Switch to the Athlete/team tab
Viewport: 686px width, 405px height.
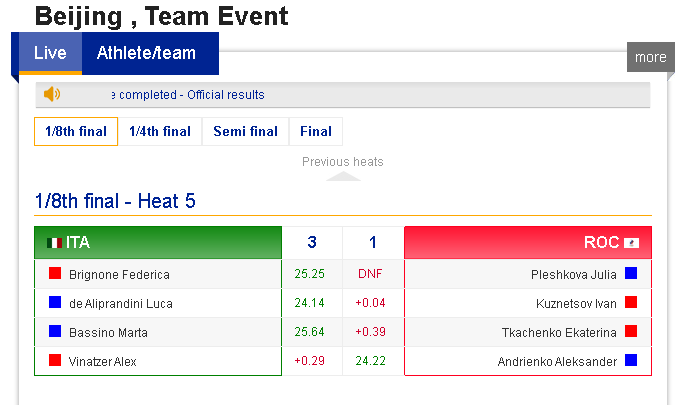tap(147, 53)
